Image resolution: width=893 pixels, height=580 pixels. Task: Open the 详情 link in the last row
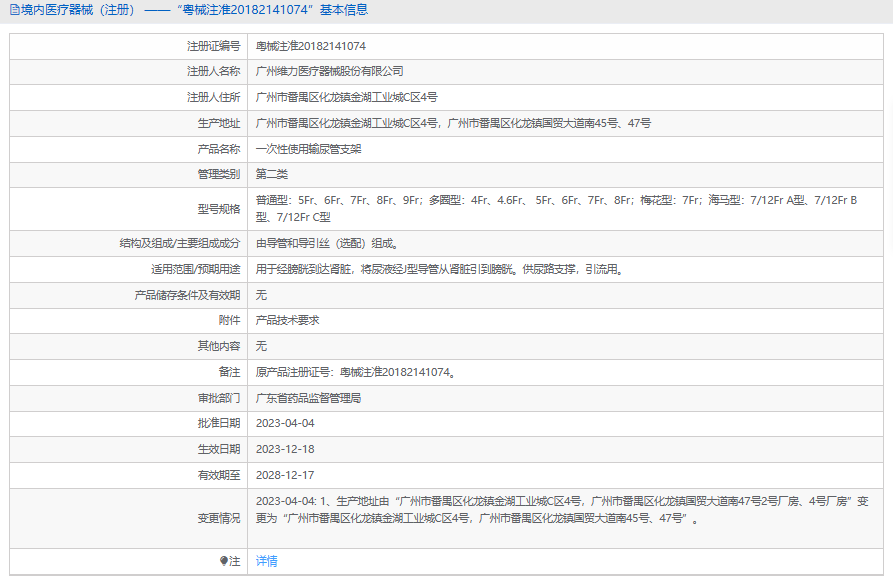[x=267, y=562]
